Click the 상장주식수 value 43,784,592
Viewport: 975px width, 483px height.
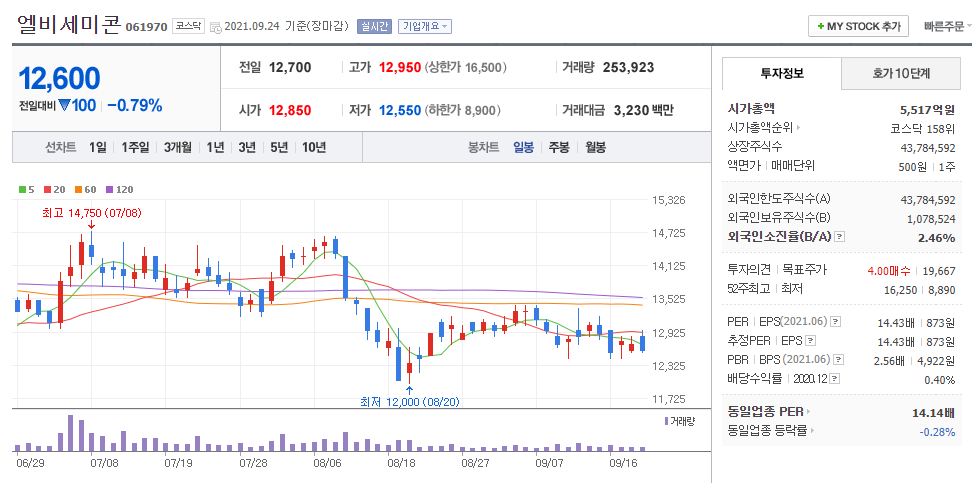coord(928,147)
